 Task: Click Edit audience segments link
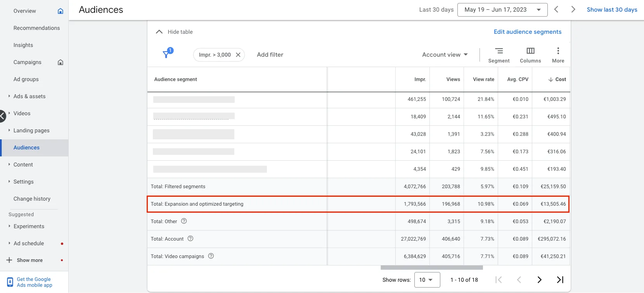pos(528,32)
